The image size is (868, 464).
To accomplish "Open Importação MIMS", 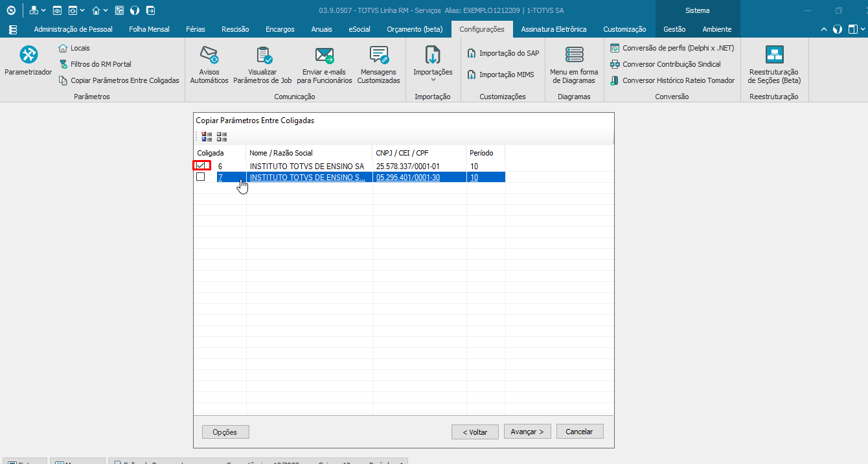I will coord(501,75).
